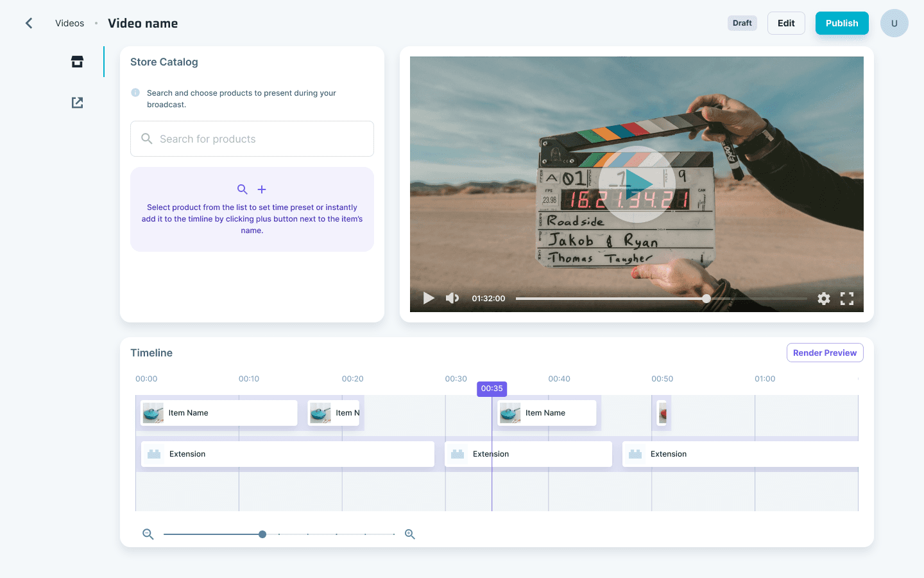The height and width of the screenshot is (578, 924).
Task: Click the user avatar U
Action: [894, 23]
